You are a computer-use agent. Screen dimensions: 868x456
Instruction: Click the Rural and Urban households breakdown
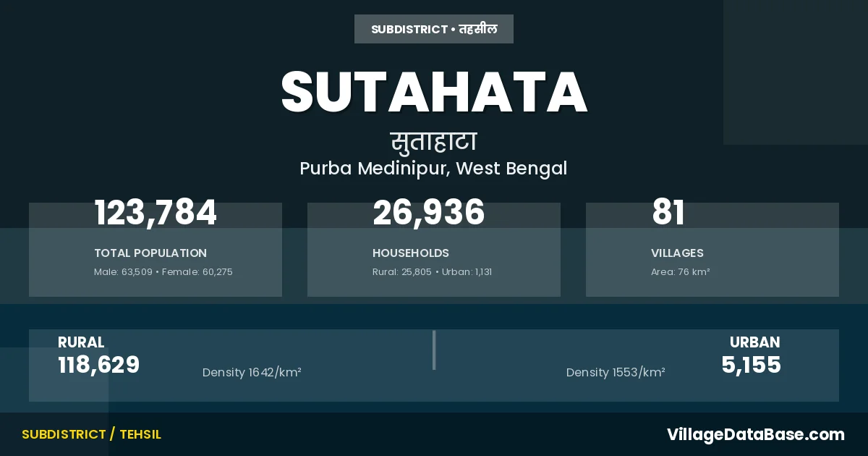tap(432, 272)
